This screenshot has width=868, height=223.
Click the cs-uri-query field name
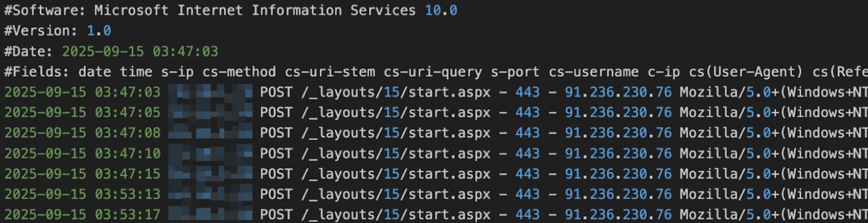click(432, 72)
